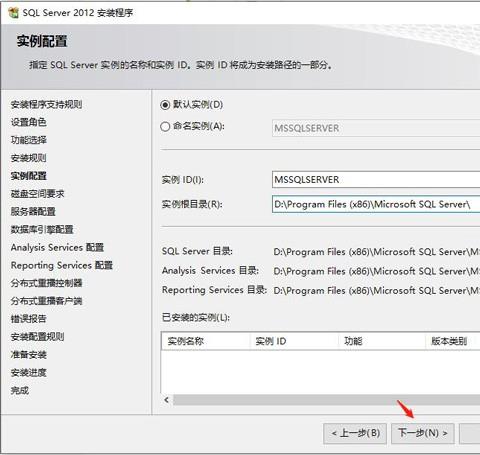Click the 已安装的实例(L) label
This screenshot has width=480, height=455.
coord(196,317)
